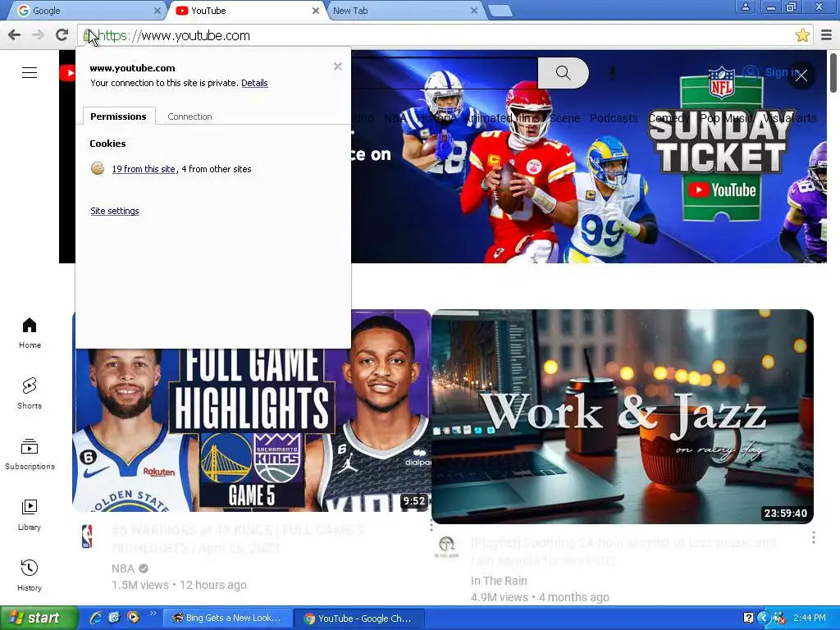Click the NBA channel name

coord(123,568)
